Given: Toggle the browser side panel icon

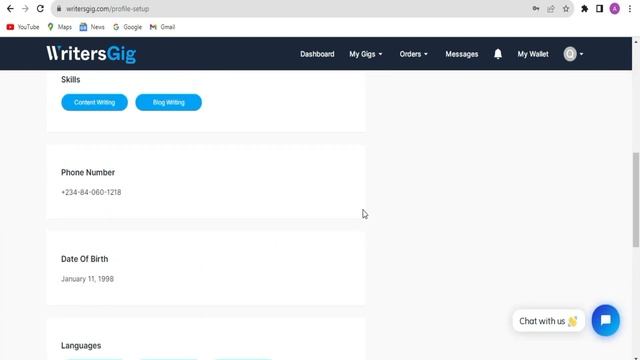Looking at the screenshot, I should (599, 9).
